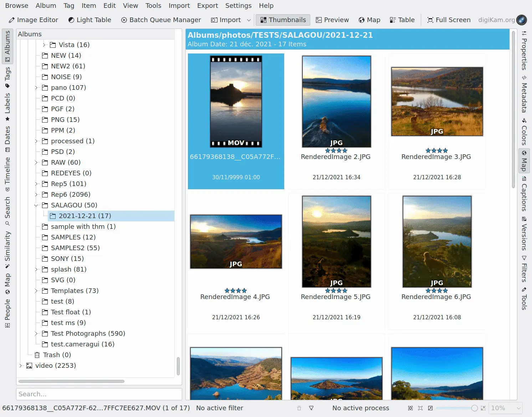Open the Light Table
Viewport: 532px width, 417px height.
89,20
